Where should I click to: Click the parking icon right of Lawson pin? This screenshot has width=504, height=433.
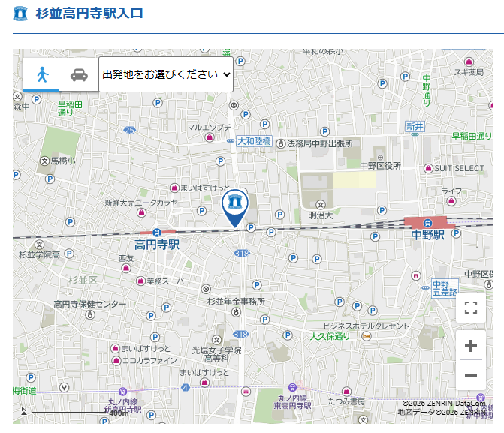(251, 227)
